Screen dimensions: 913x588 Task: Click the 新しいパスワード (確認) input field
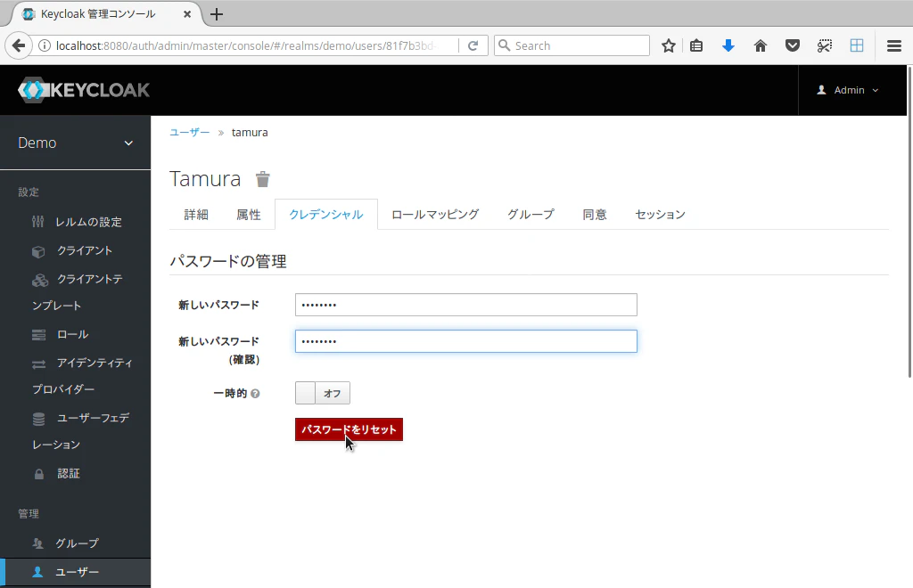[465, 341]
